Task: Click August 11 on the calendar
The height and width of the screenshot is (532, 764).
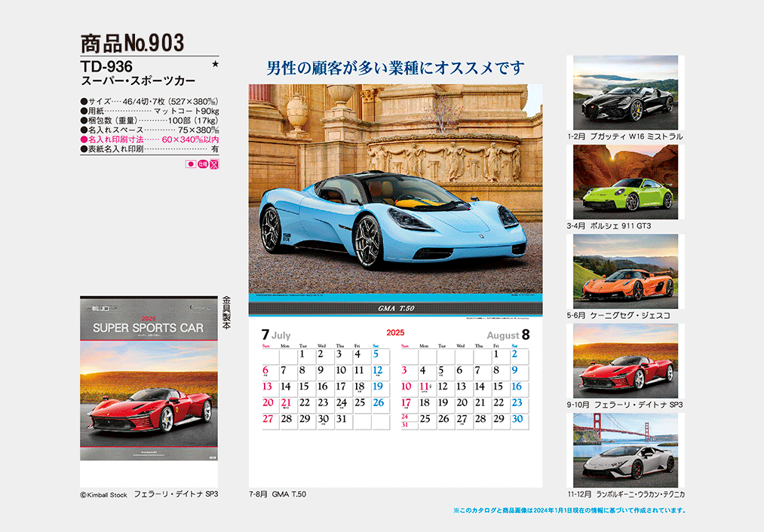Action: click(424, 387)
